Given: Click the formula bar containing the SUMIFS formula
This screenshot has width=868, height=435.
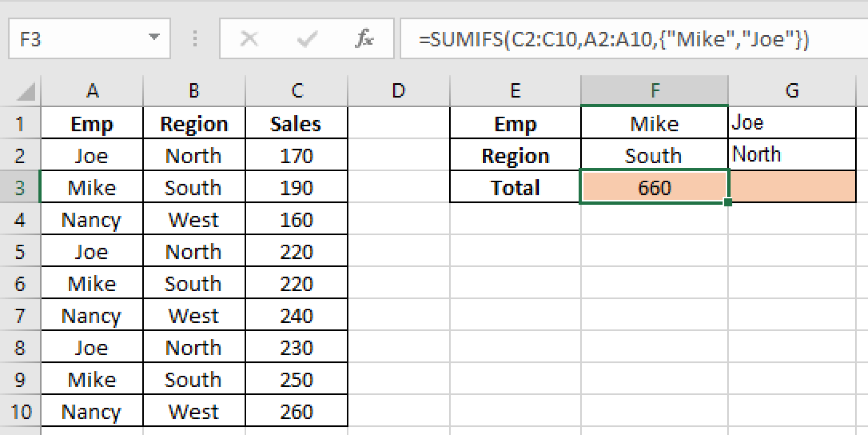Looking at the screenshot, I should 593,38.
